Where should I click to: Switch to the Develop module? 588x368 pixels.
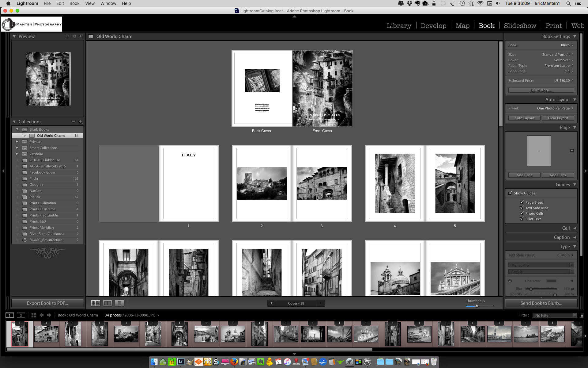tap(433, 26)
